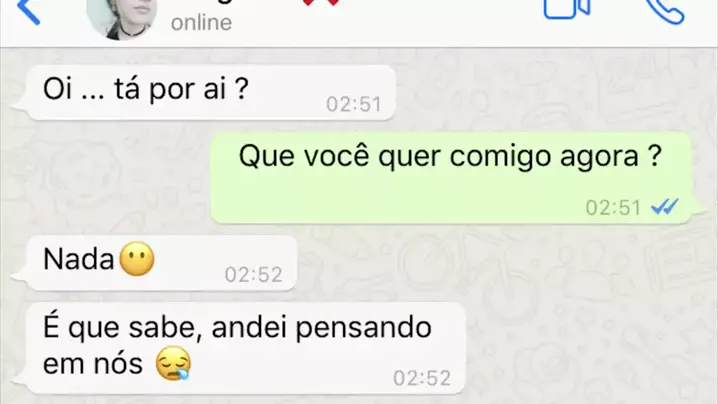
Task: Tap the 02:52 timestamp beside Nada
Action: tap(254, 275)
